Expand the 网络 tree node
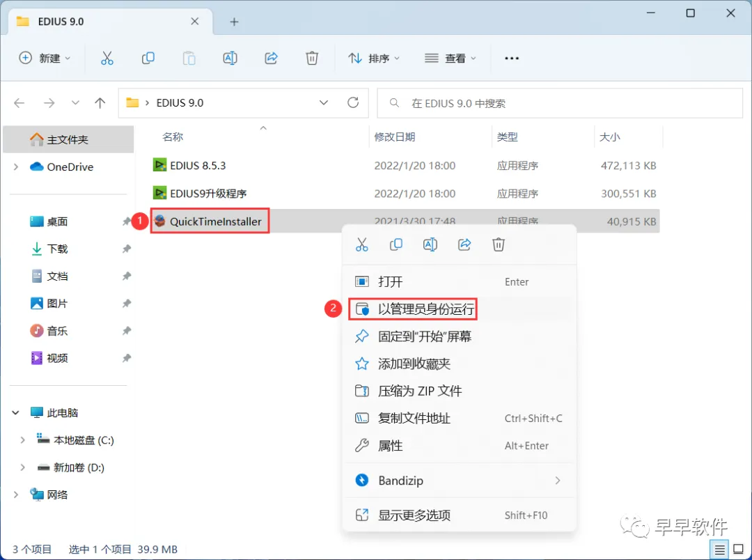Viewport: 752px width, 560px height. click(x=16, y=495)
